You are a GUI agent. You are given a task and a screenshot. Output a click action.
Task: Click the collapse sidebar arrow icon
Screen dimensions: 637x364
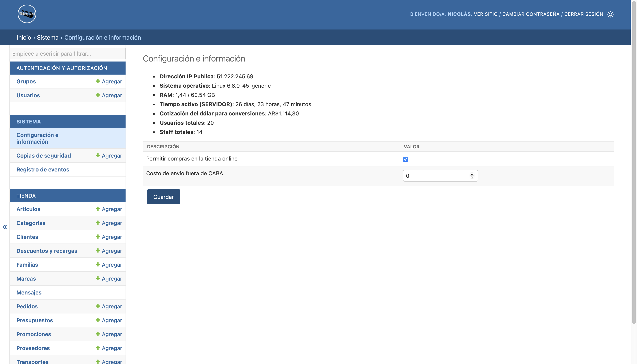click(4, 227)
